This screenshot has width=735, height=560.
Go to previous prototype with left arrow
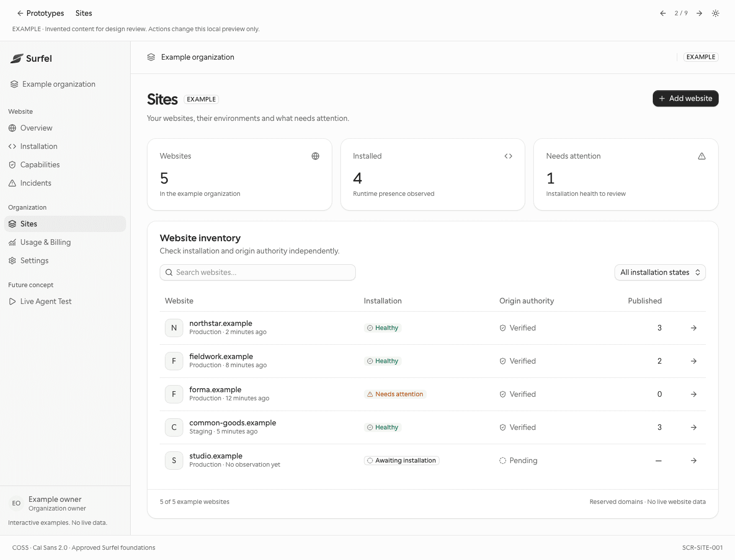663,13
